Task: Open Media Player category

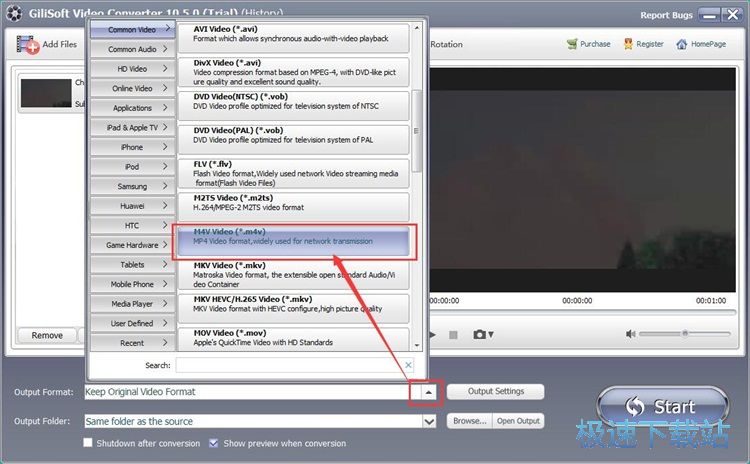Action: coord(132,304)
